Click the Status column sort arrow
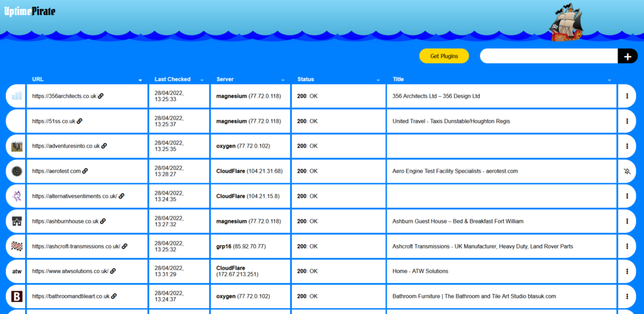Image resolution: width=644 pixels, height=314 pixels. click(378, 80)
